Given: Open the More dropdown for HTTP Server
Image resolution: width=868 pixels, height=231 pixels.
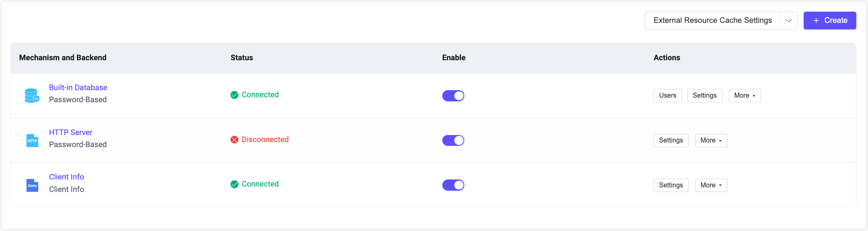Looking at the screenshot, I should [x=711, y=140].
